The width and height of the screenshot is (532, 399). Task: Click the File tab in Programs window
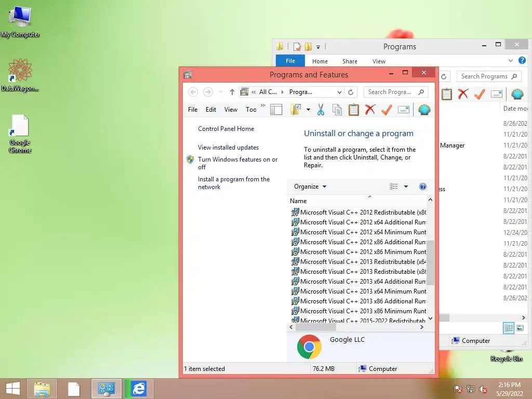click(290, 61)
